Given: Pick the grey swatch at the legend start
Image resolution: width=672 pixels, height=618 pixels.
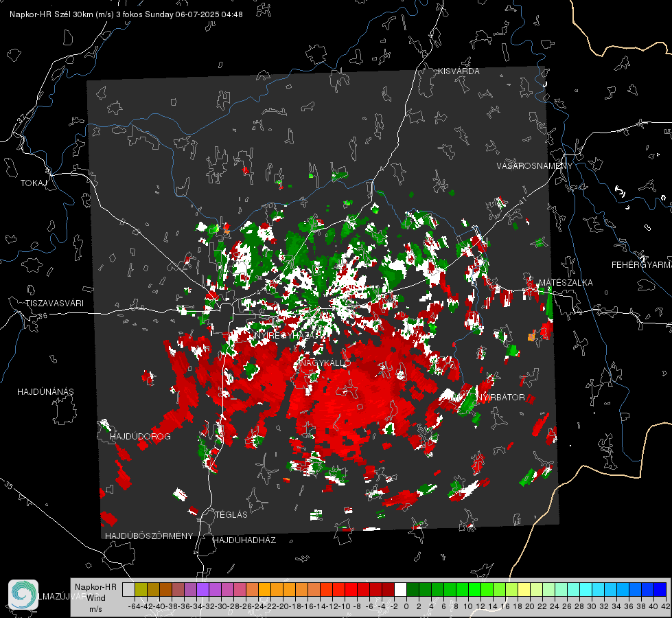Looking at the screenshot, I should click(x=128, y=589).
